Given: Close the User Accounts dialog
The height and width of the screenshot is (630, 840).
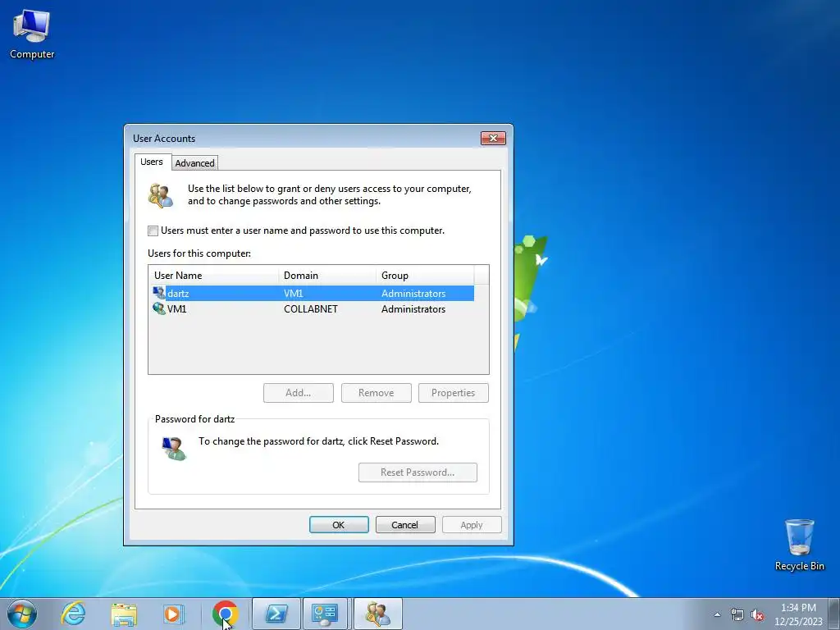Looking at the screenshot, I should [493, 138].
